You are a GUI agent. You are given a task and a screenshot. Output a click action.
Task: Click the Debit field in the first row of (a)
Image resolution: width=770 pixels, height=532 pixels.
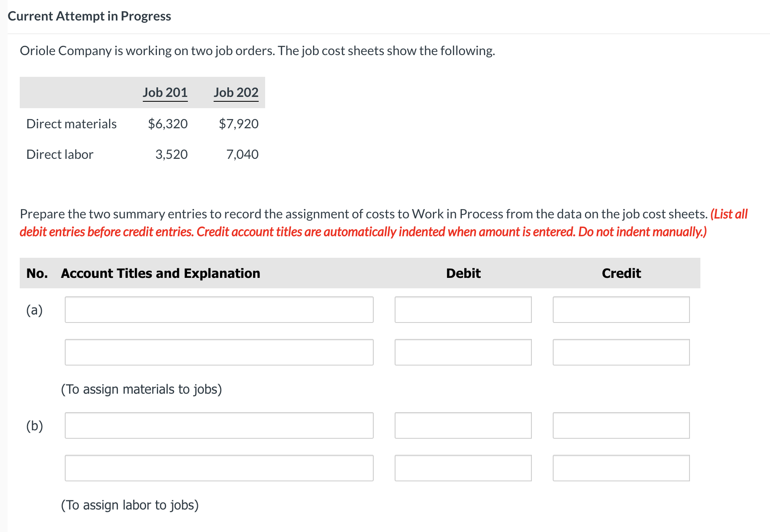(x=463, y=310)
